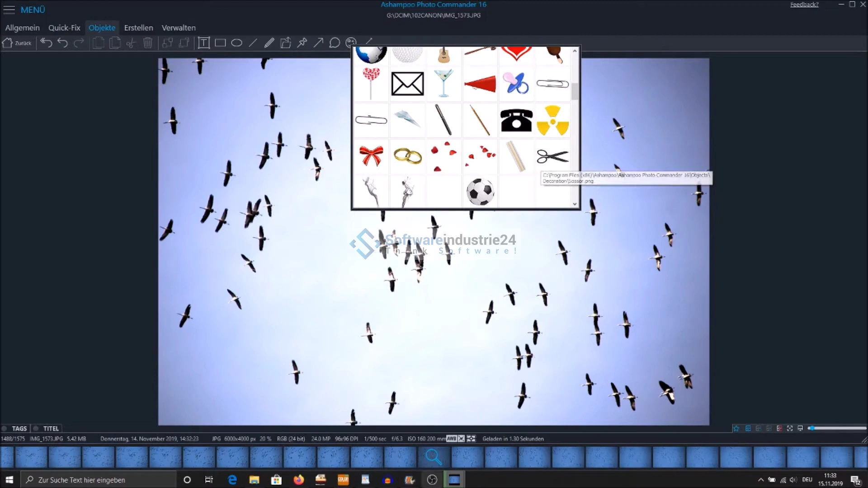Select the speech bubble tool
868x488 pixels.
(x=335, y=43)
